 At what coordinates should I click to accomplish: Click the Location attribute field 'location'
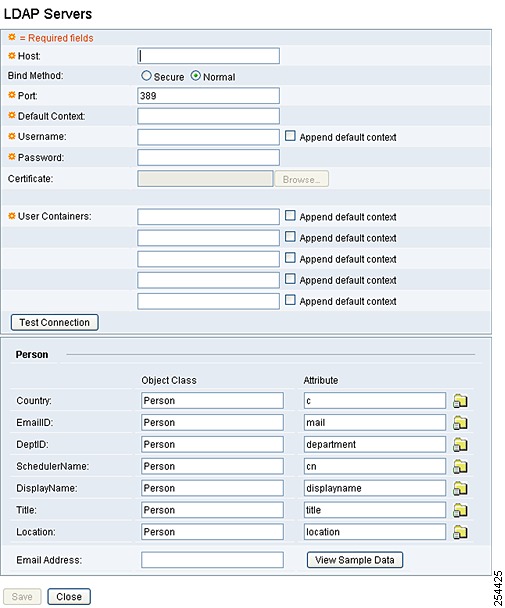[x=375, y=532]
